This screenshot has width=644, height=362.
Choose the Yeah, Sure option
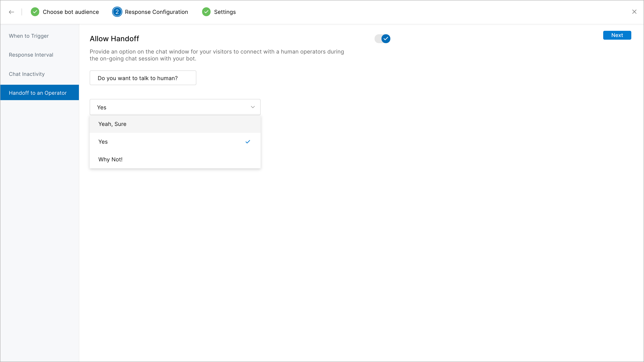(175, 124)
